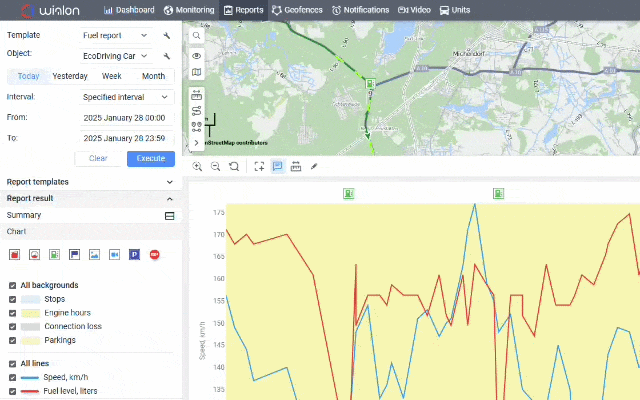
Task: Click the Execute button
Action: click(151, 159)
